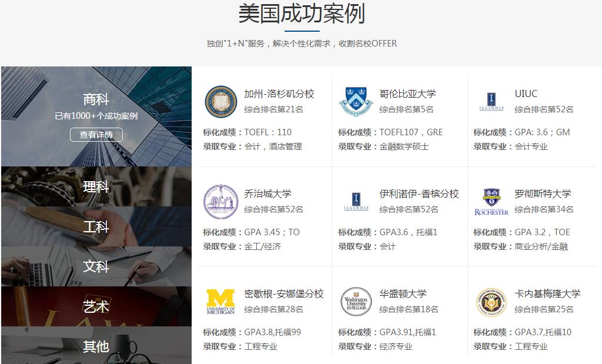Click 商业分析/金融 major text
This screenshot has width=602, height=364.
541,246
